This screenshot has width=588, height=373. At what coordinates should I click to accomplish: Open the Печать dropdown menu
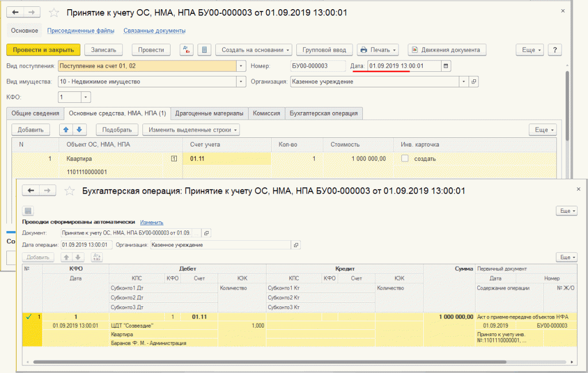coord(378,50)
